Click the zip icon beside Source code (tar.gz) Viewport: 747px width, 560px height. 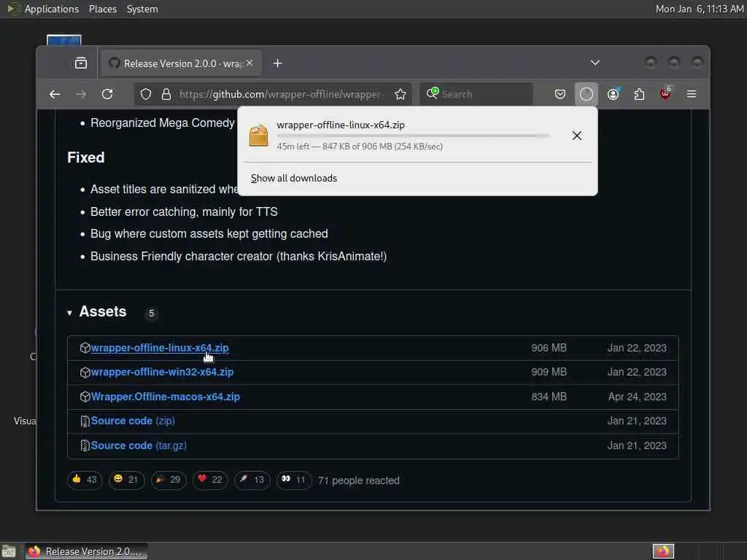[85, 446]
